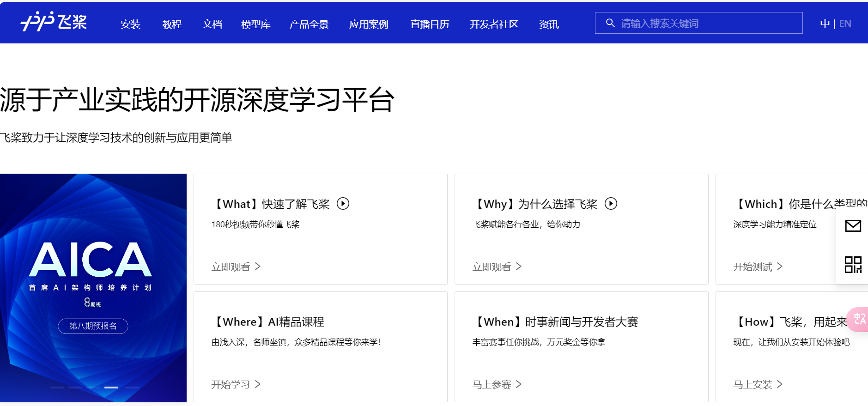The height and width of the screenshot is (406, 868).
Task: Select the second carousel indicator dash
Action: click(75, 388)
